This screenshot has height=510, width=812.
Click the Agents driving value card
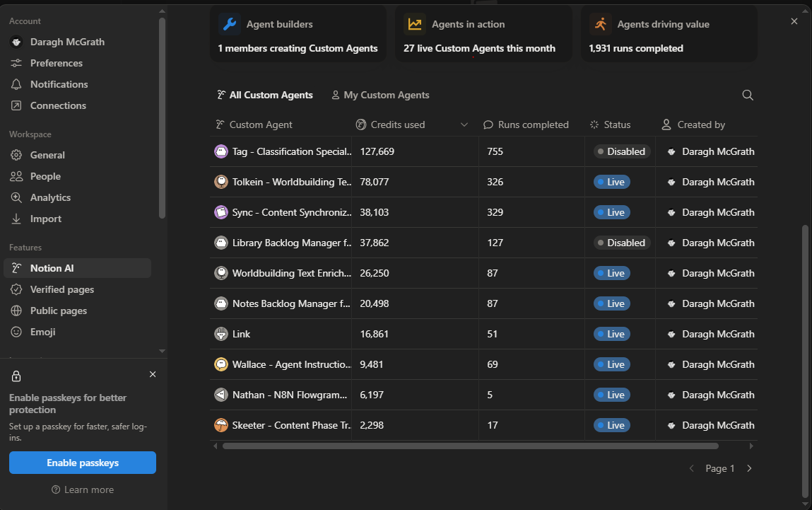(669, 34)
